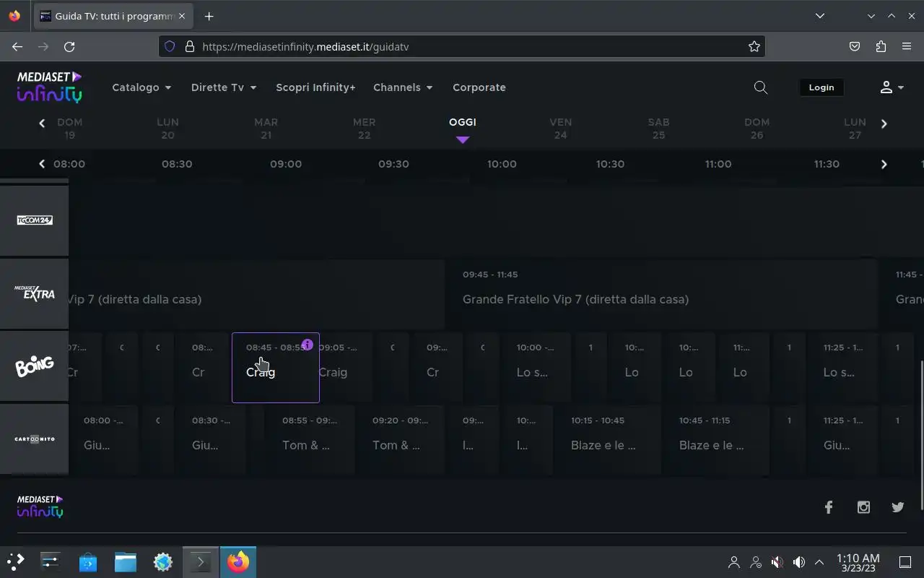Go to later times in timeline
The height and width of the screenshot is (578, 924).
coord(884,164)
